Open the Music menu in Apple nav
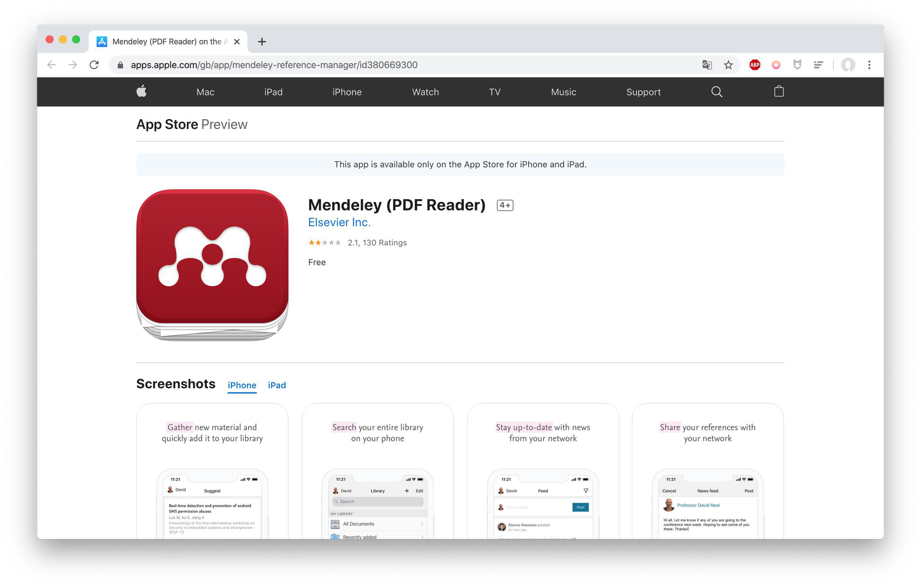Screen dimensions: 921x588 pos(563,92)
